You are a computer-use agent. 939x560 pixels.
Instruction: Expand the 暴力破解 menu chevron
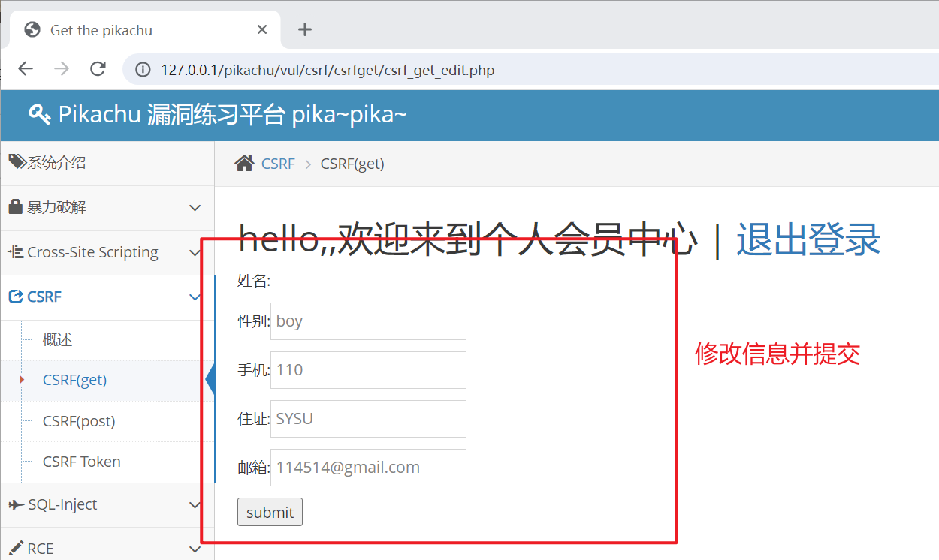(195, 208)
